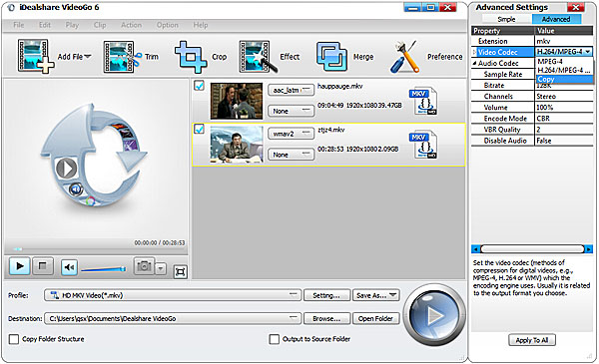Start playback with the play button

(19, 266)
